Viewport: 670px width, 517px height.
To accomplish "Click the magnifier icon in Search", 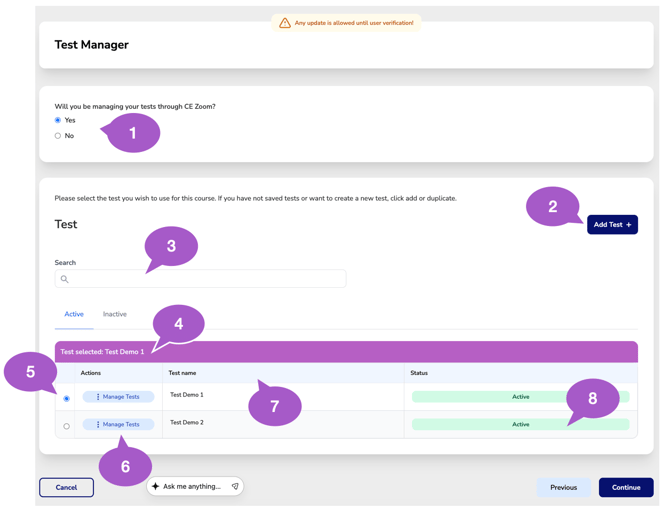I will (65, 279).
